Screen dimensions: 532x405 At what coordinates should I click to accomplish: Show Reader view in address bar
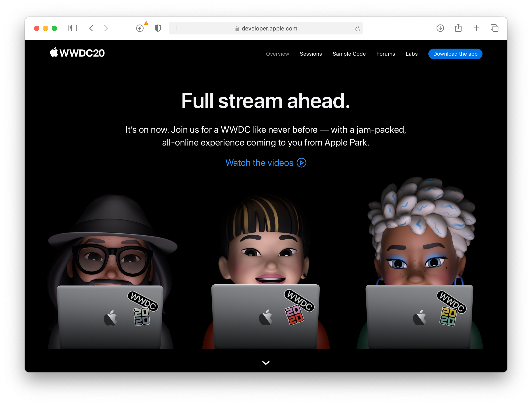pos(175,29)
